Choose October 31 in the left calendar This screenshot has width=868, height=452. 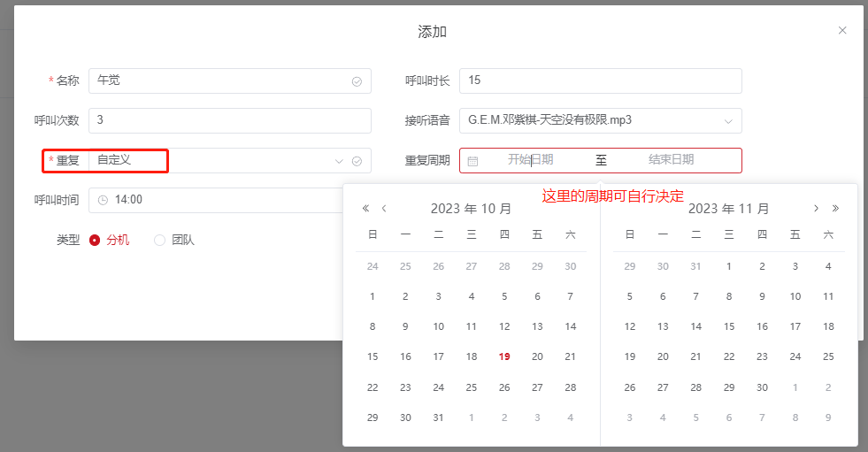pos(438,418)
